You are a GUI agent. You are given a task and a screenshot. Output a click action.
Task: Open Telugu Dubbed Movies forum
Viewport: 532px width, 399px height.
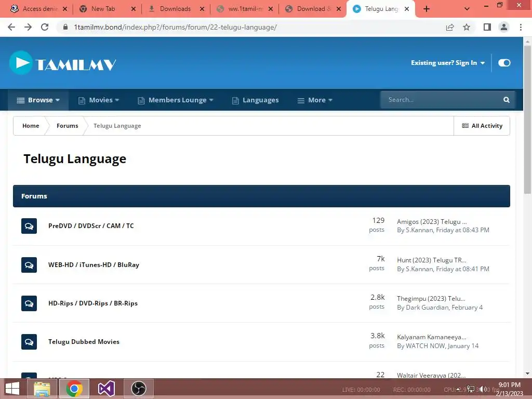pos(84,342)
